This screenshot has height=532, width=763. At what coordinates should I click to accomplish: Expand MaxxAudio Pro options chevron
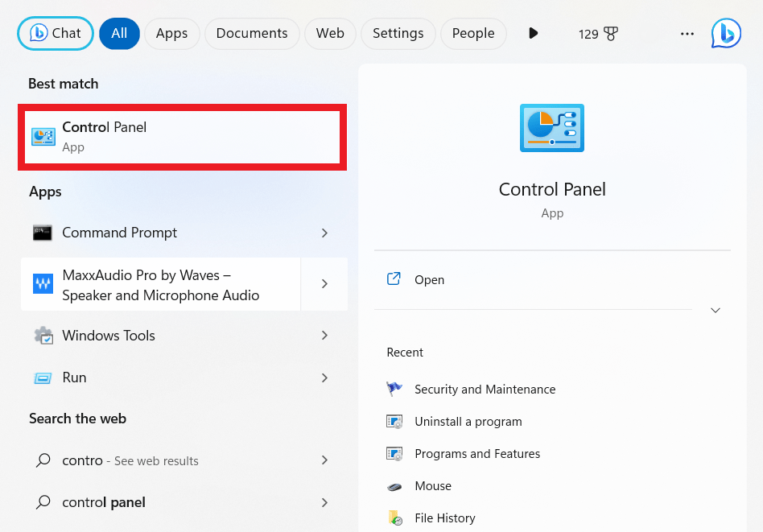click(x=324, y=284)
